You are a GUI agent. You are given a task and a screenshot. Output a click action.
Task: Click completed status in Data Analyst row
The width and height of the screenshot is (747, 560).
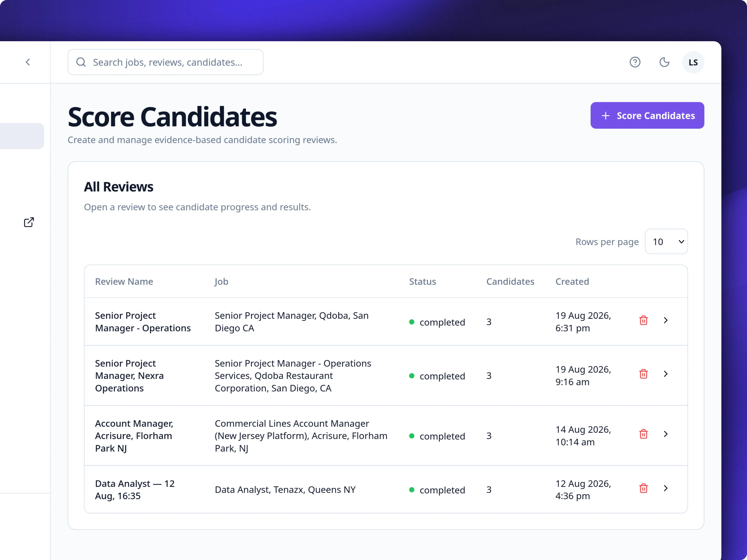tap(437, 490)
